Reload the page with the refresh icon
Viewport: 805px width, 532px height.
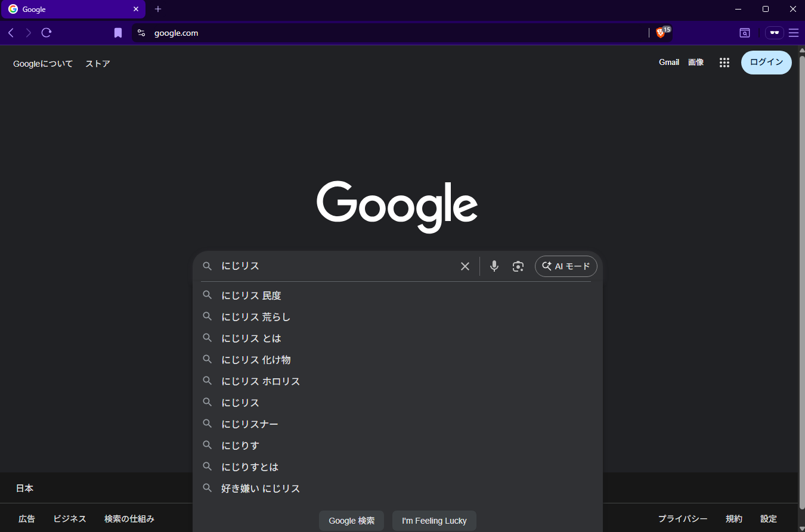(47, 33)
